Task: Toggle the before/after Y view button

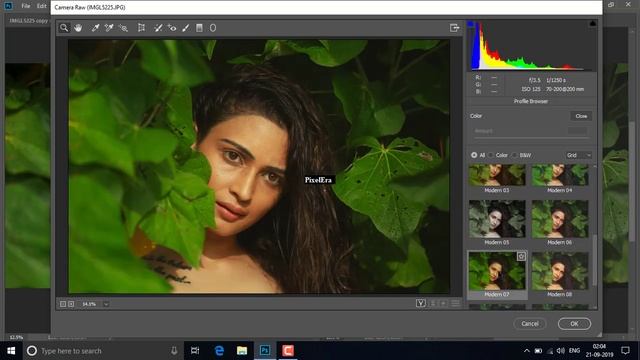Action: click(x=421, y=303)
